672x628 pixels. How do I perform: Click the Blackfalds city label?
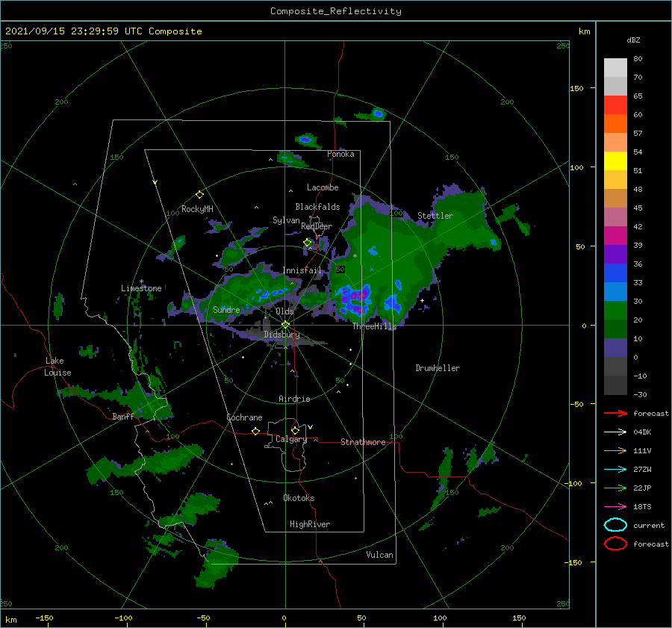[317, 207]
